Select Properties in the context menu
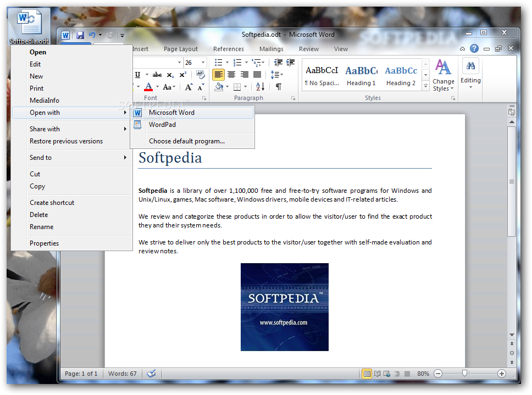Screen dimensions: 532x395 click(x=72, y=243)
